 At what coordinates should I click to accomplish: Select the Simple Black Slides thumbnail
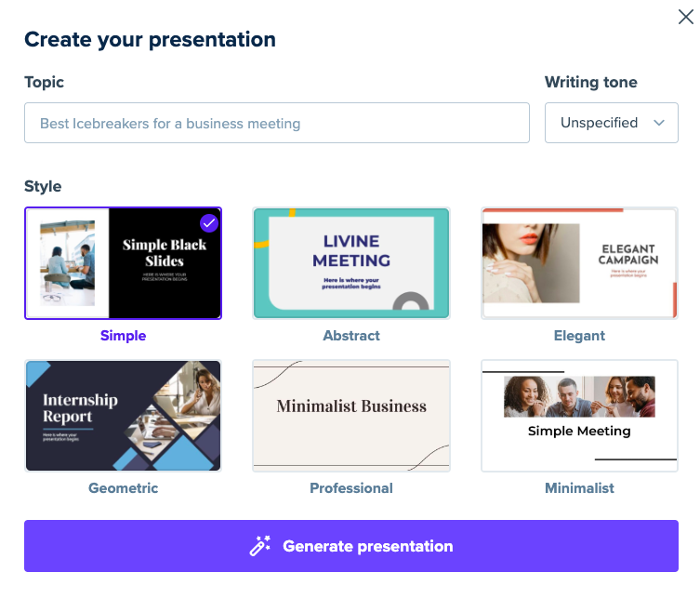click(x=124, y=263)
